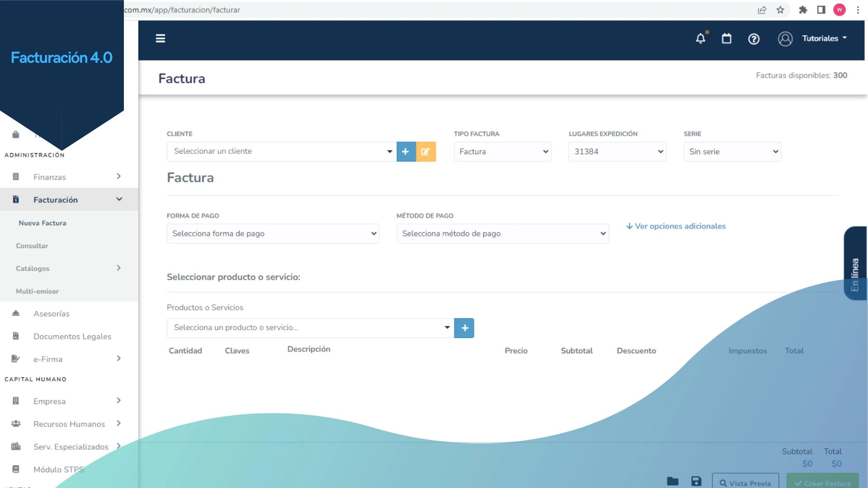Click the help question mark icon

click(x=754, y=39)
